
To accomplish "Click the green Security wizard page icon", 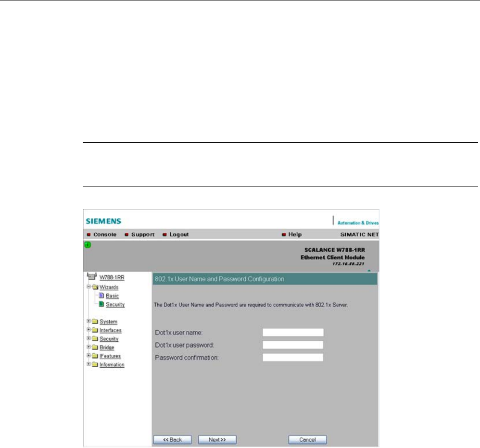I will click(x=101, y=304).
